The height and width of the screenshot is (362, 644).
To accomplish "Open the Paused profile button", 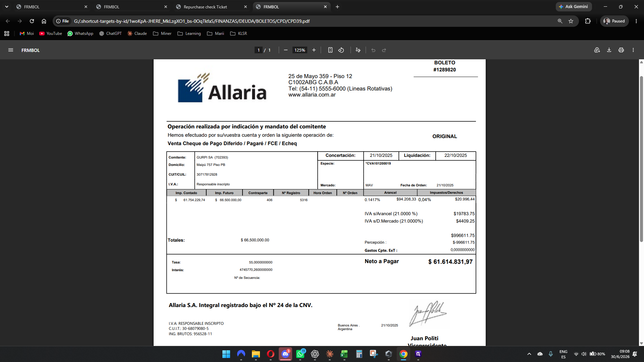I will coord(614,21).
